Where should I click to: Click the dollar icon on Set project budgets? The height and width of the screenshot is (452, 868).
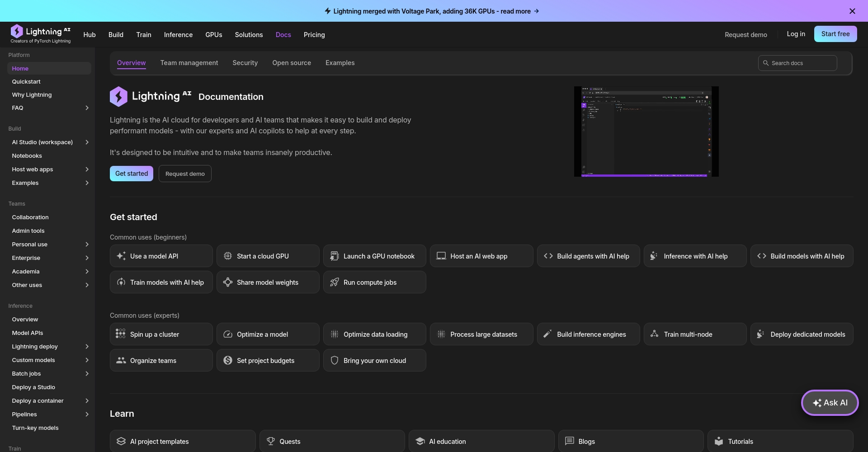click(228, 360)
